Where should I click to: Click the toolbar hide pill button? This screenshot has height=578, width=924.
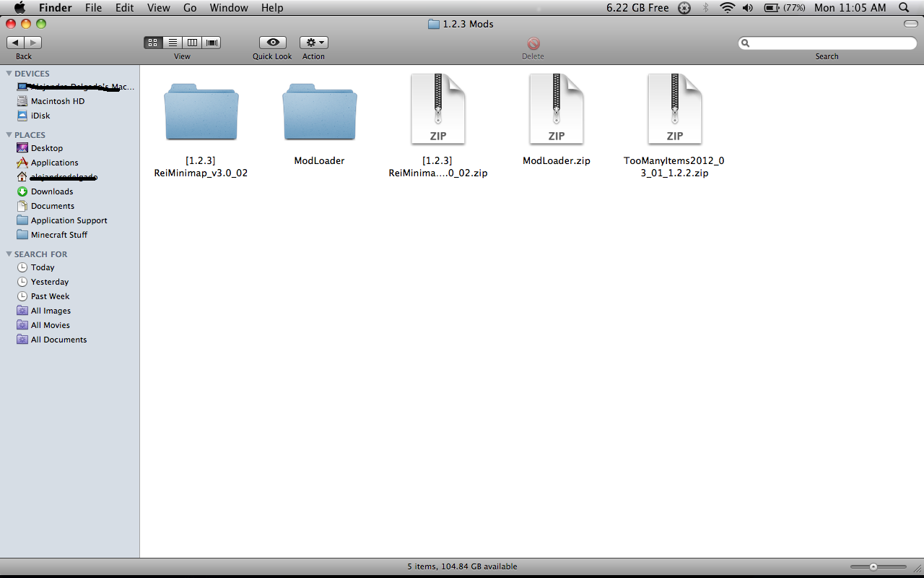911,24
